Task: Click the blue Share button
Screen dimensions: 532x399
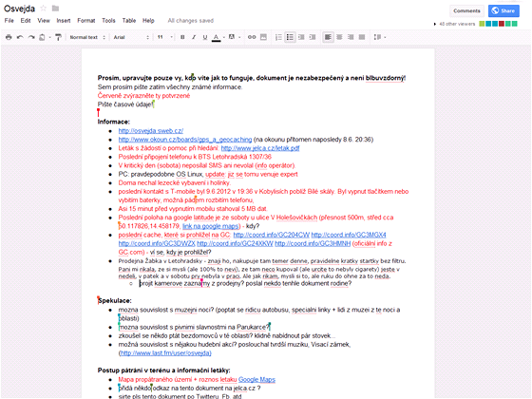Action: tap(503, 10)
